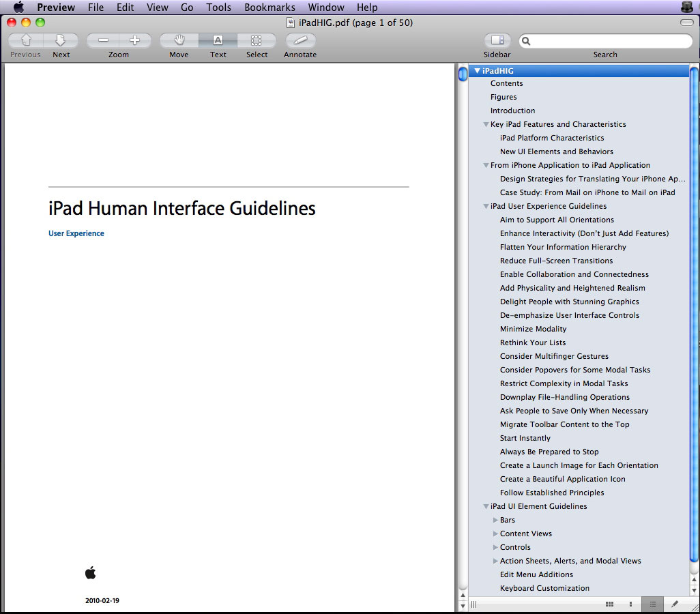Open the Bookmarks menu
Image resolution: width=700 pixels, height=614 pixels.
(x=269, y=7)
